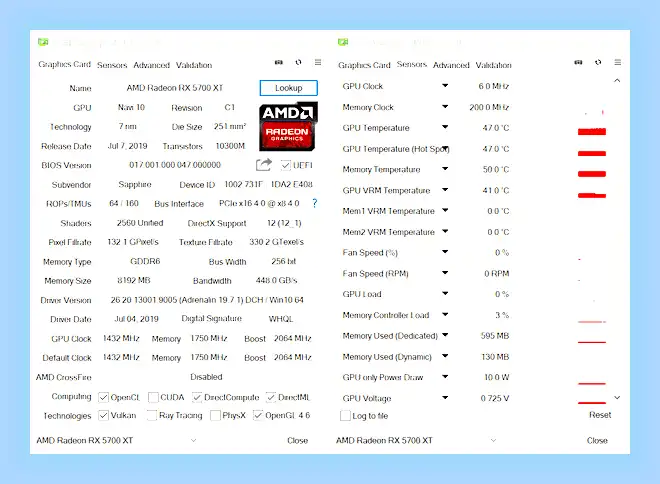The image size is (660, 484).
Task: Click the BIOS Version value field
Action: (x=175, y=165)
